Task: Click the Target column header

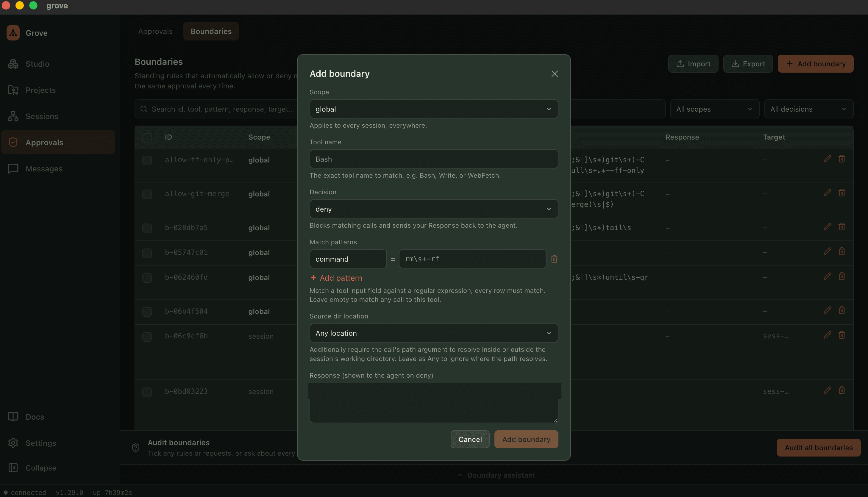Action: point(774,137)
